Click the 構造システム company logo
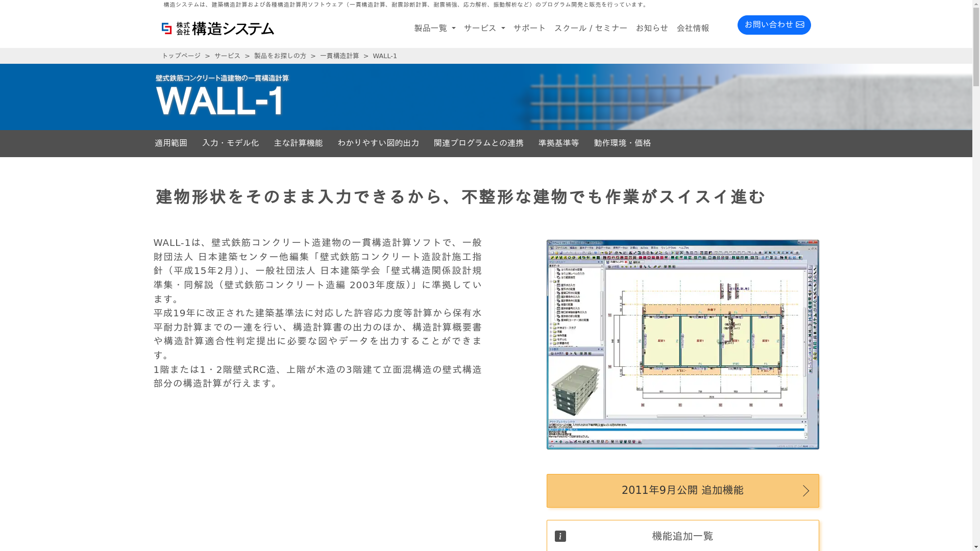980x551 pixels. coord(218,29)
